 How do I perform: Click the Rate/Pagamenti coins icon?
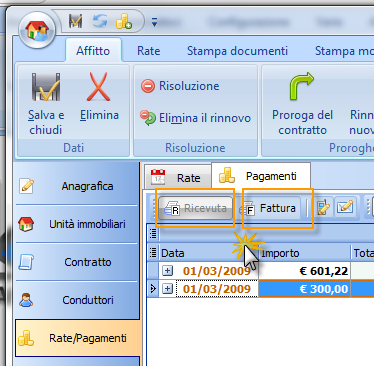(26, 338)
